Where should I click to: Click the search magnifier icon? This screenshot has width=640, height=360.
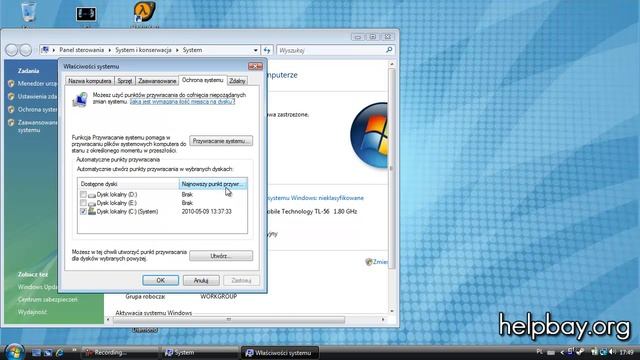pos(389,50)
